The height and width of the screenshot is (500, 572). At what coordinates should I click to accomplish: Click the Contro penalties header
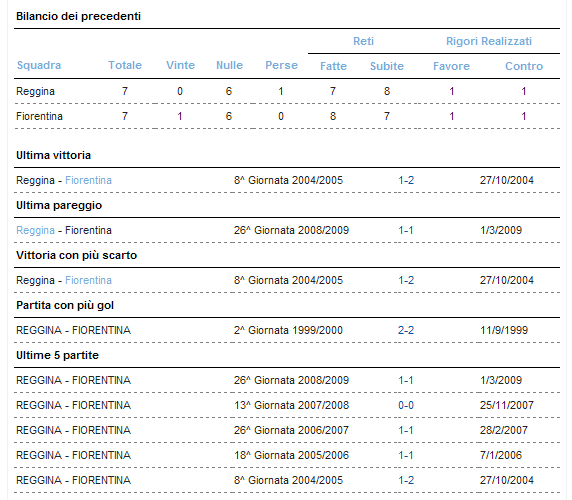point(524,66)
